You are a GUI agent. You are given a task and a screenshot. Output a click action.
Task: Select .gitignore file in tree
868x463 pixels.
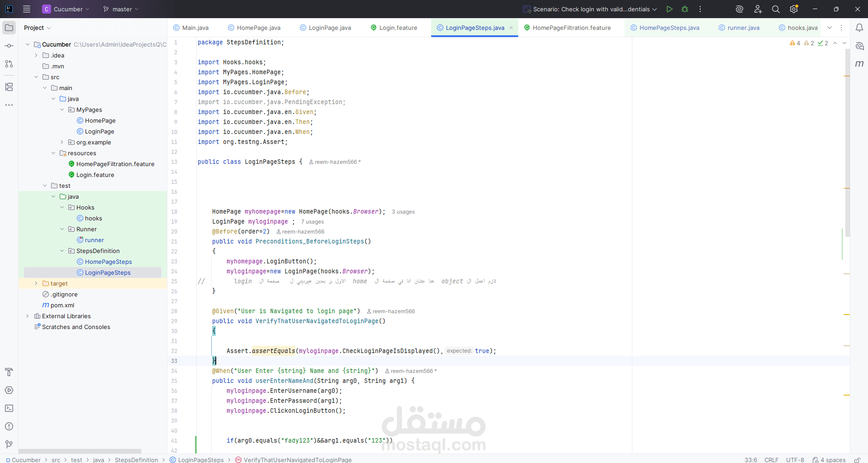(x=64, y=294)
